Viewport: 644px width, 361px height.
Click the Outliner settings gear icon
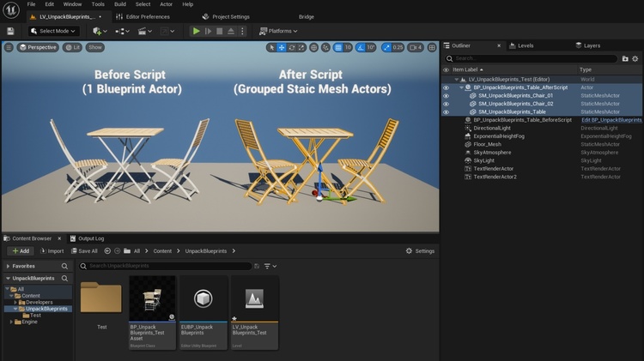636,58
